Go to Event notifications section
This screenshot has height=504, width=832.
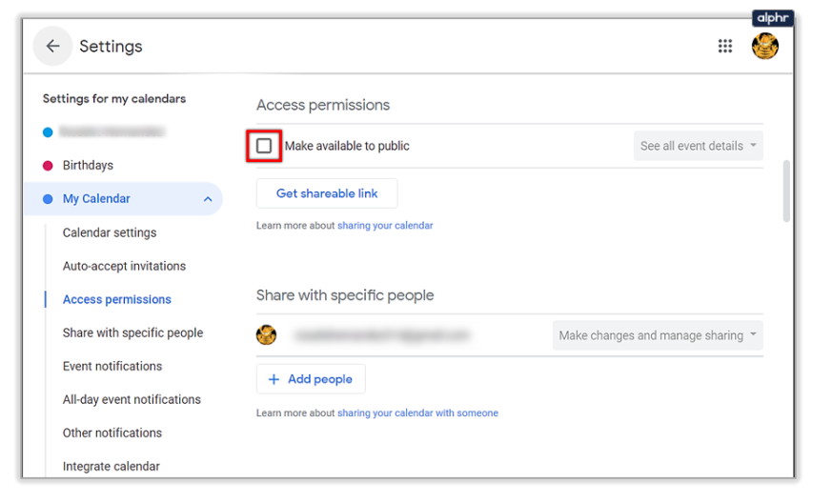click(x=112, y=366)
